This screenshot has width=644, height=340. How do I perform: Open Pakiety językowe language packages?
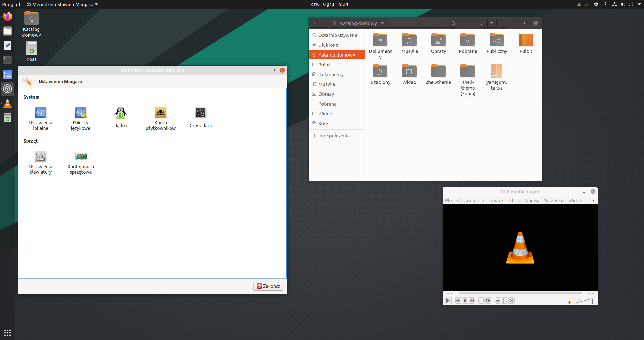tap(80, 119)
